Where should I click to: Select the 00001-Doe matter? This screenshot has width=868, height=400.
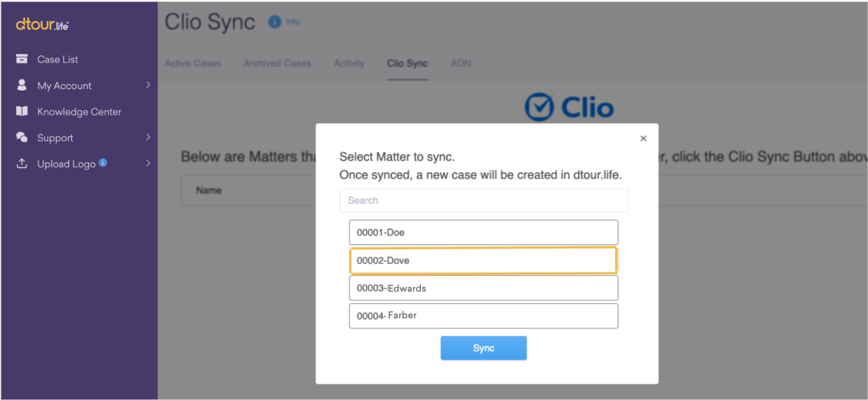(x=483, y=232)
